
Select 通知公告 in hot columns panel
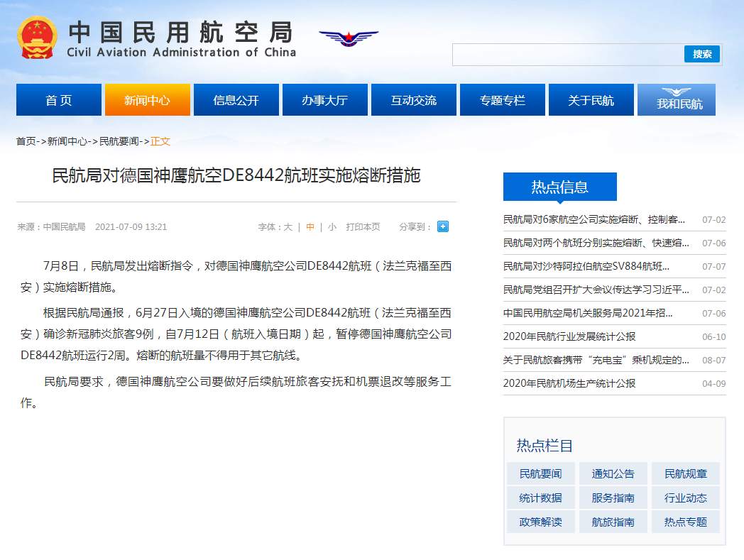tap(613, 474)
